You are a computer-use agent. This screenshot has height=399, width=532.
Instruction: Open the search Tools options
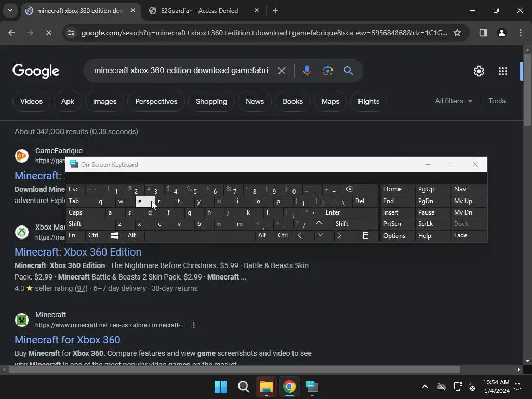497,101
